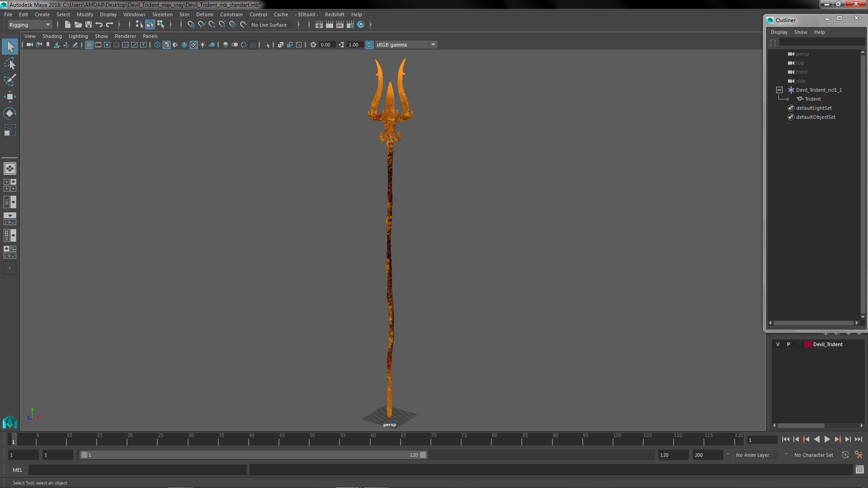868x488 pixels.
Task: Save the current scene
Action: click(x=89, y=25)
